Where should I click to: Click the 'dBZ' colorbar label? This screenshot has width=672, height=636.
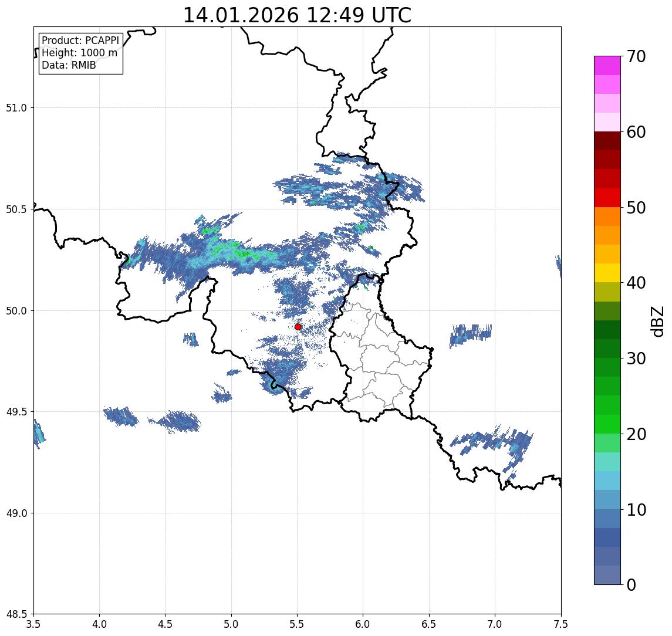click(x=657, y=322)
